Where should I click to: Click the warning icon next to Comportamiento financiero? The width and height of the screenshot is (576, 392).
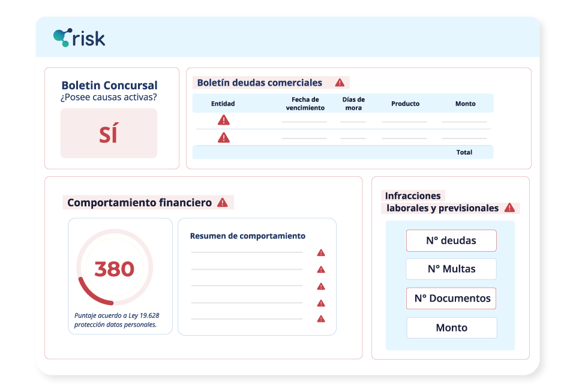(223, 203)
